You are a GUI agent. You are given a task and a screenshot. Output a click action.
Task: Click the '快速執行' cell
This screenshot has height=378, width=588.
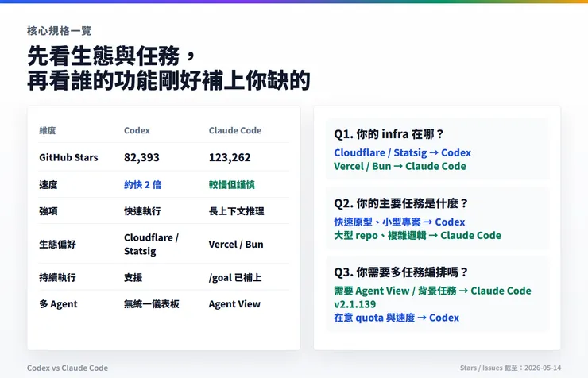pos(142,211)
